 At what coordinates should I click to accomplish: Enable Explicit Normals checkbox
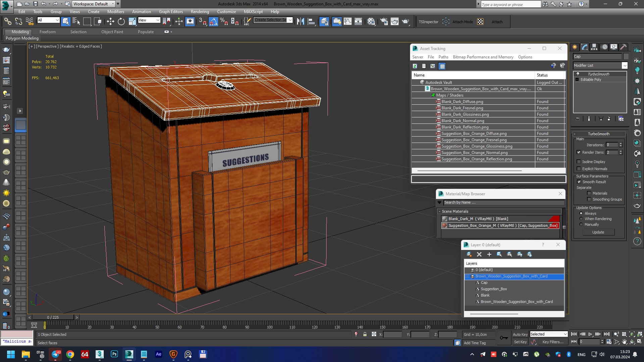[x=579, y=169]
